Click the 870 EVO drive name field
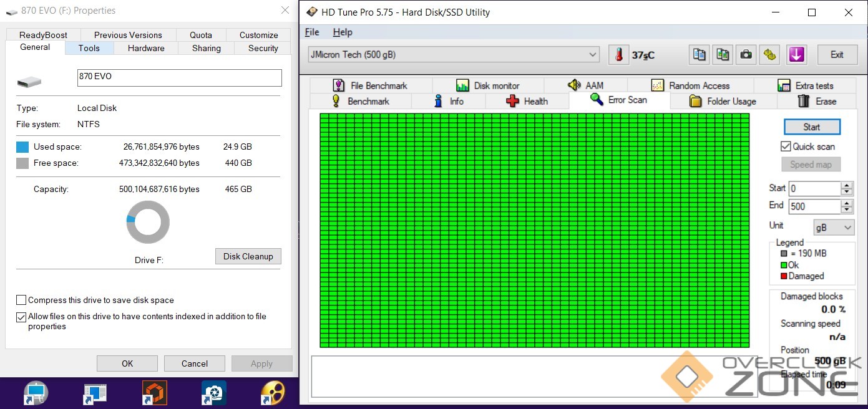The height and width of the screenshot is (409, 868). 179,77
